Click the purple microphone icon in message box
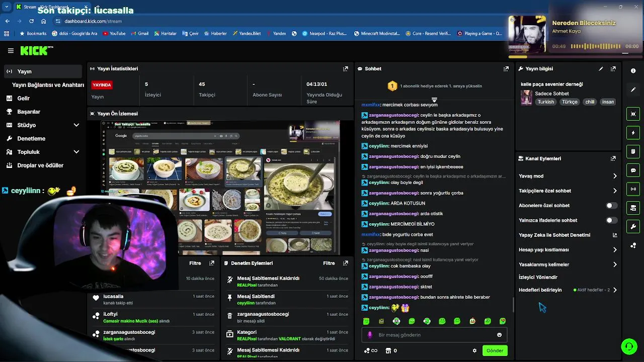644x362 pixels. pyautogui.click(x=370, y=335)
